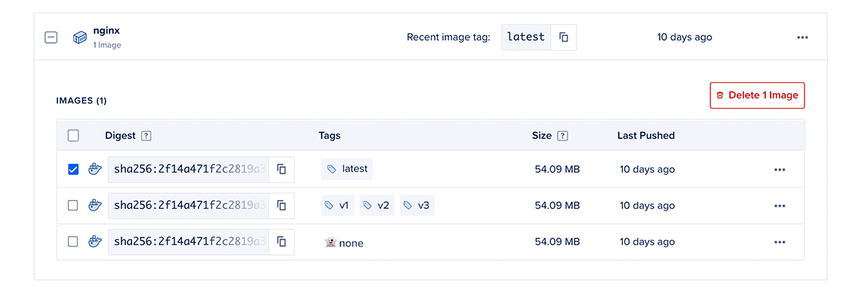868x292 pixels.
Task: Open the Digest help tooltip icon
Action: 146,136
